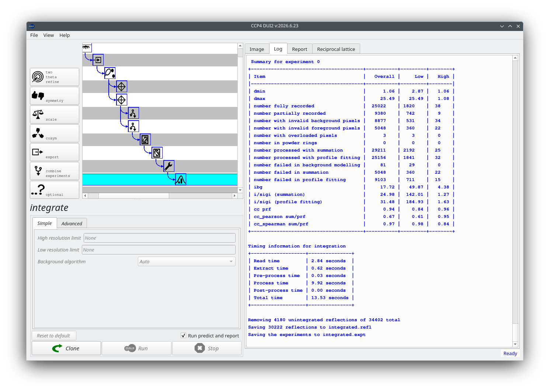This screenshot has width=550, height=392.
Task: Click 'Timing information for integration' heading
Action: (x=297, y=246)
